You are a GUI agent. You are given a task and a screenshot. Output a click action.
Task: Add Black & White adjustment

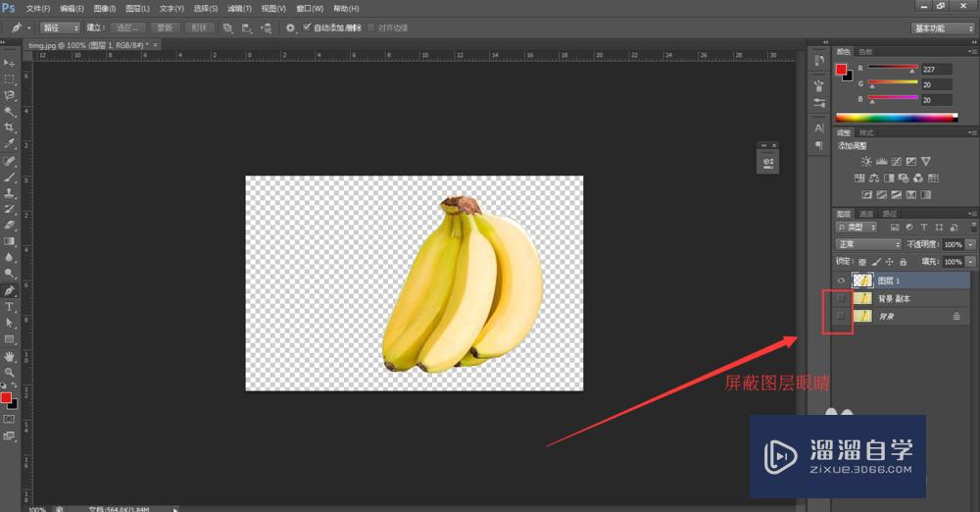889,178
